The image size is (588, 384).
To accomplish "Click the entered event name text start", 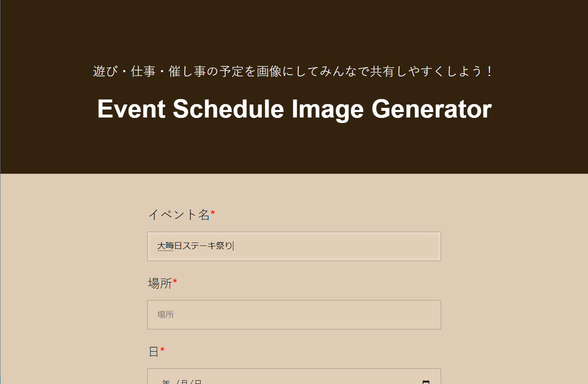I will 159,246.
